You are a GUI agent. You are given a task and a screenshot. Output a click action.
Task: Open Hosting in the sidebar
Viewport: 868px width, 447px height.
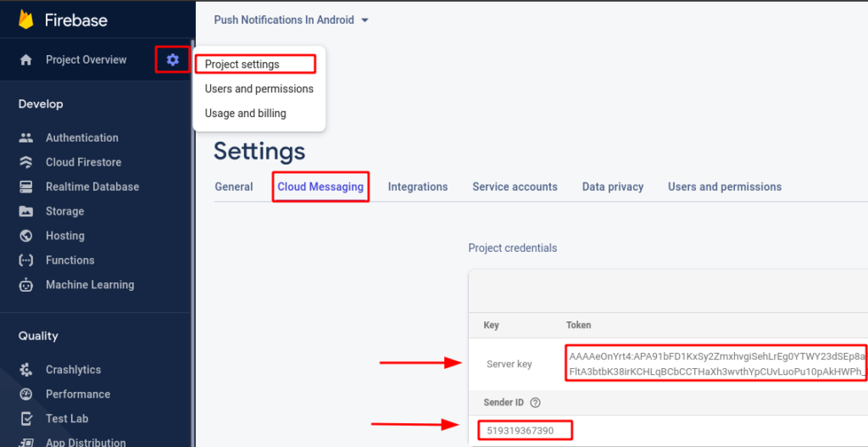pyautogui.click(x=65, y=236)
